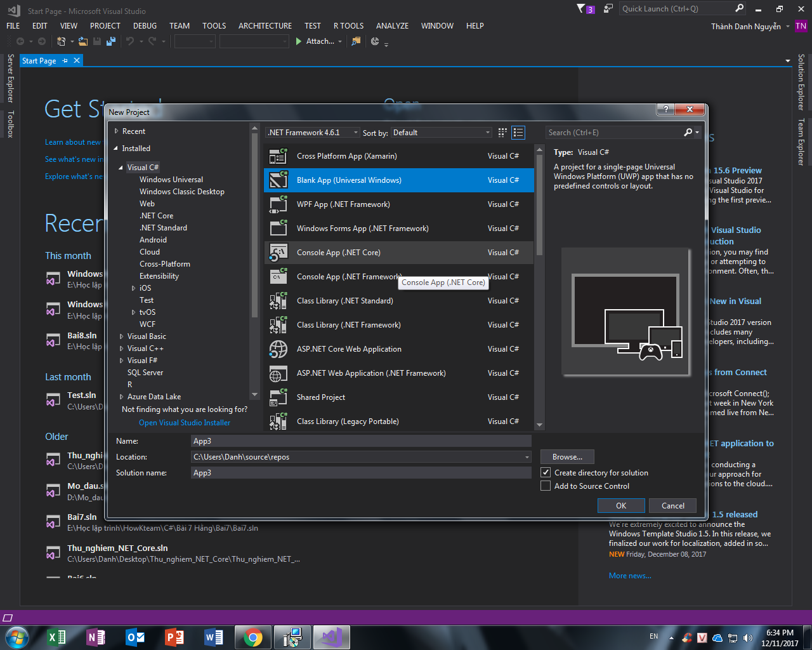The width and height of the screenshot is (812, 650).
Task: Select the Shared Project template icon
Action: 278,397
